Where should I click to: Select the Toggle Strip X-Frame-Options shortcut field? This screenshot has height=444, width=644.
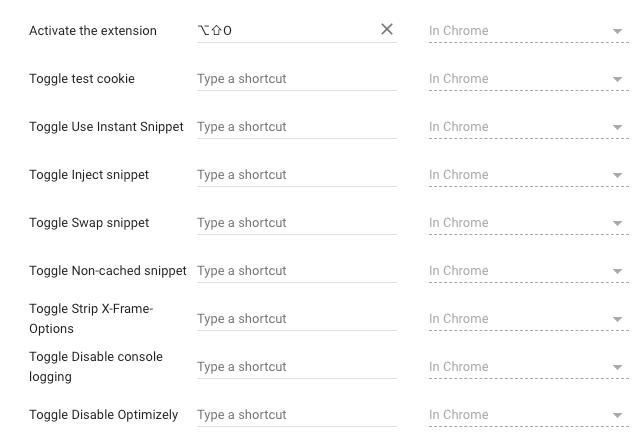297,319
